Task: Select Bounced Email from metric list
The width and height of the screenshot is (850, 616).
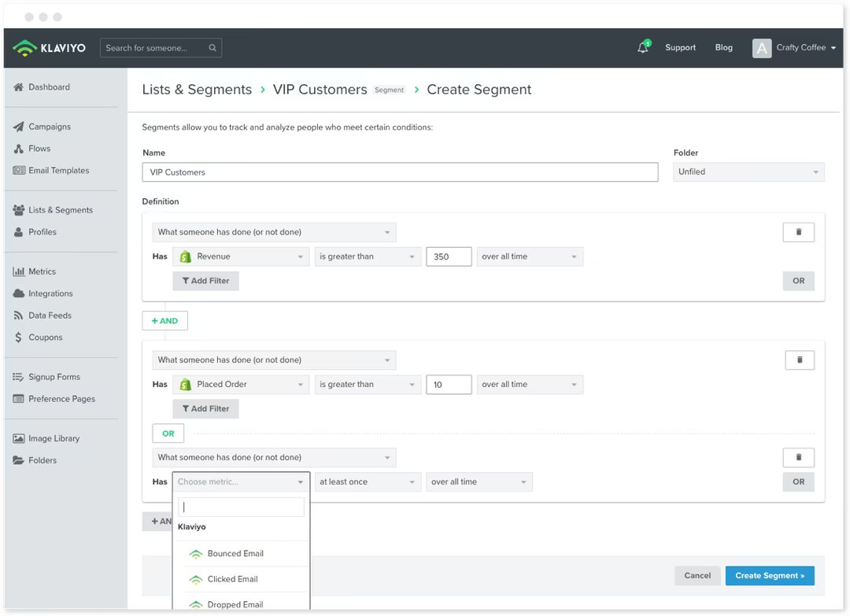Action: pos(242,554)
